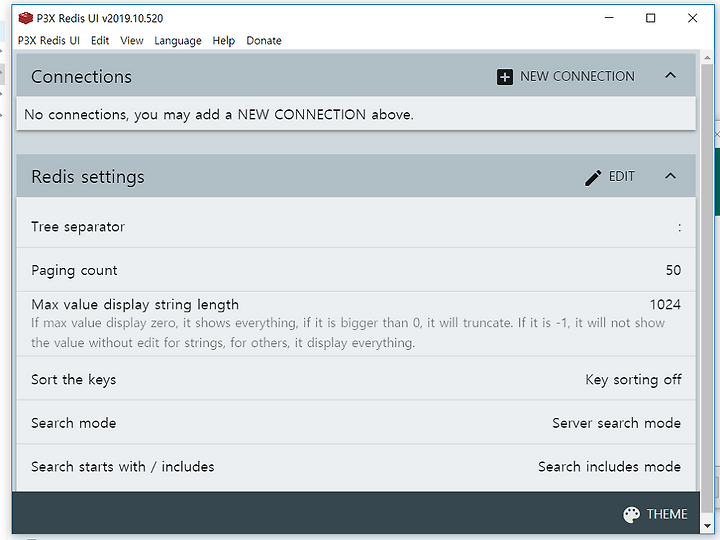720x540 pixels.
Task: Click the palette Theme icon
Action: [x=631, y=514]
